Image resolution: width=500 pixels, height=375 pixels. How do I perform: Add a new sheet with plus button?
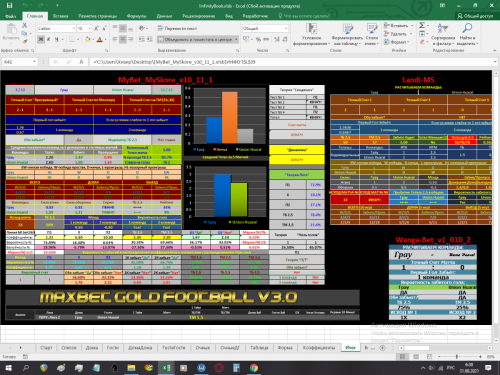pyautogui.click(x=383, y=348)
